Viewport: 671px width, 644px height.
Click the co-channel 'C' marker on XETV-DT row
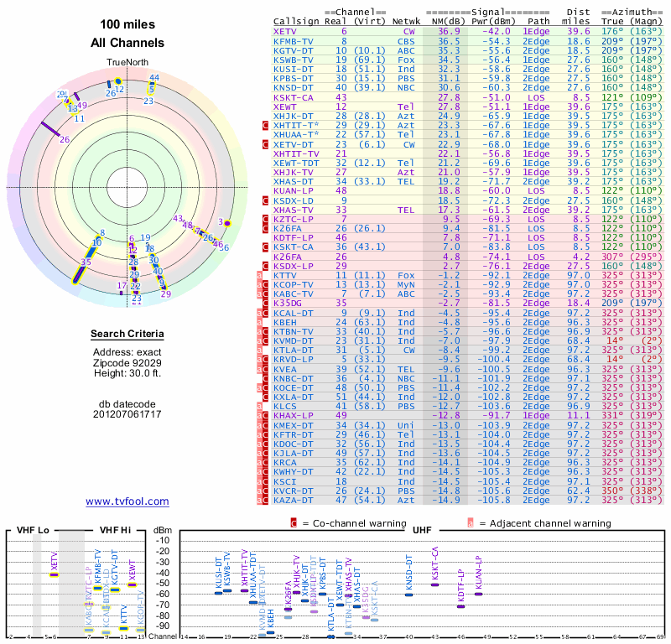tap(265, 144)
